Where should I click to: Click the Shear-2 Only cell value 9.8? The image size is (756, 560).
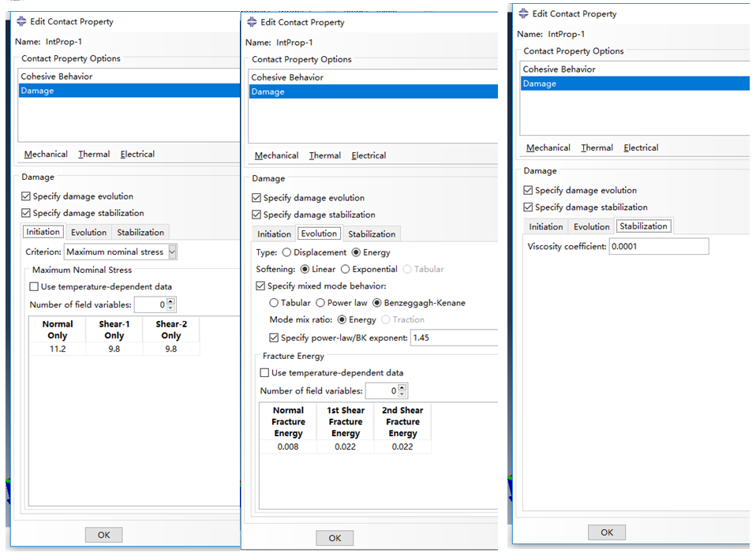pos(171,349)
